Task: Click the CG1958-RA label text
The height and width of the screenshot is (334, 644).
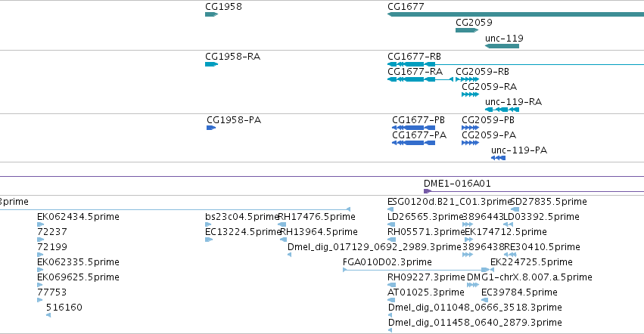Action: pyautogui.click(x=233, y=56)
